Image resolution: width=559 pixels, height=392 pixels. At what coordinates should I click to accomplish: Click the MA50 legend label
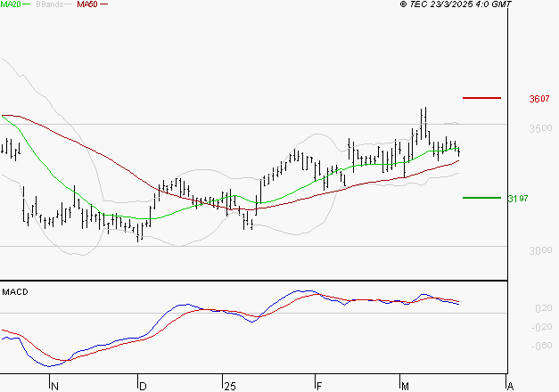tap(87, 4)
